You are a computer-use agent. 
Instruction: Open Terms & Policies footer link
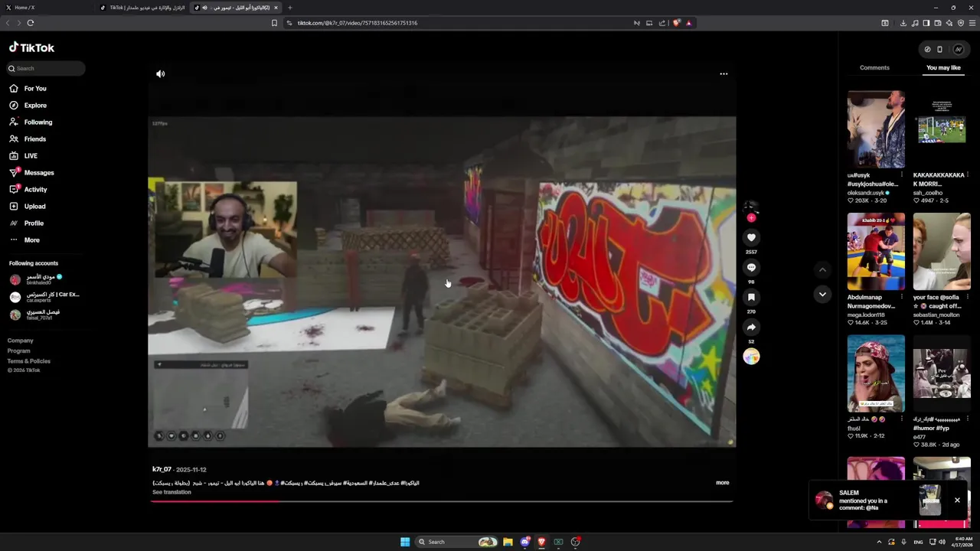coord(29,360)
